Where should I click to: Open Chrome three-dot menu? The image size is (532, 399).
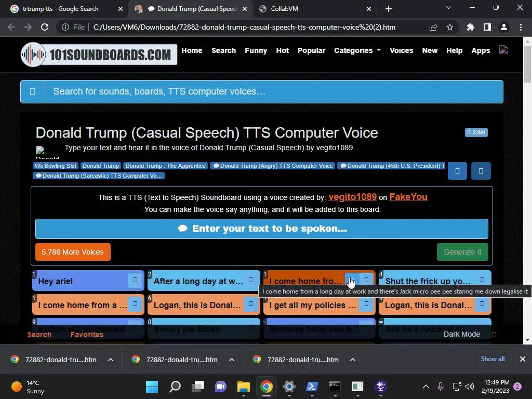point(521,27)
